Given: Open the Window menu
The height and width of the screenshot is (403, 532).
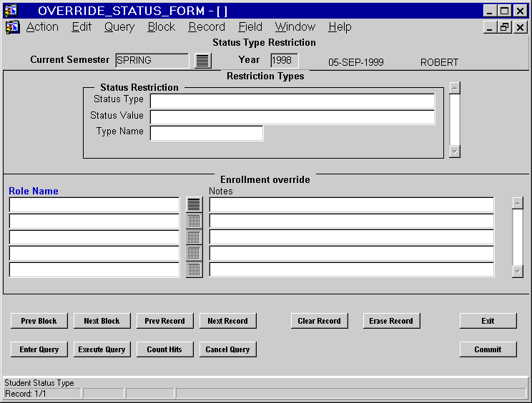Looking at the screenshot, I should pyautogui.click(x=295, y=26).
